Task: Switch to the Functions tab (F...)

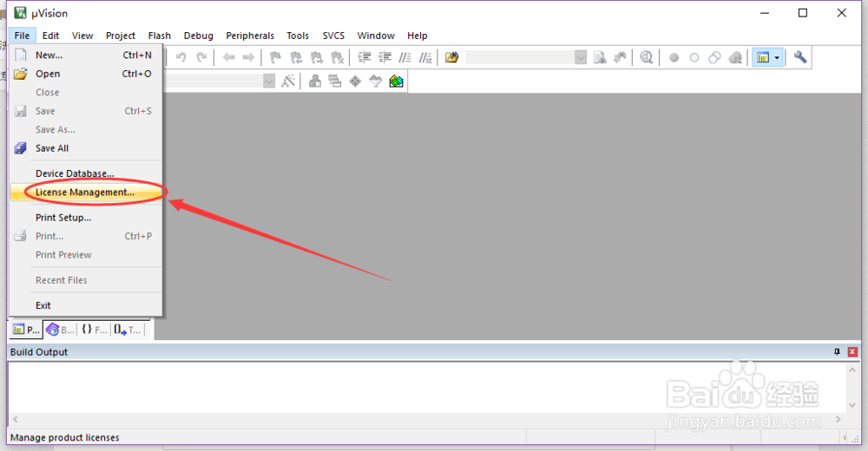Action: (x=94, y=330)
